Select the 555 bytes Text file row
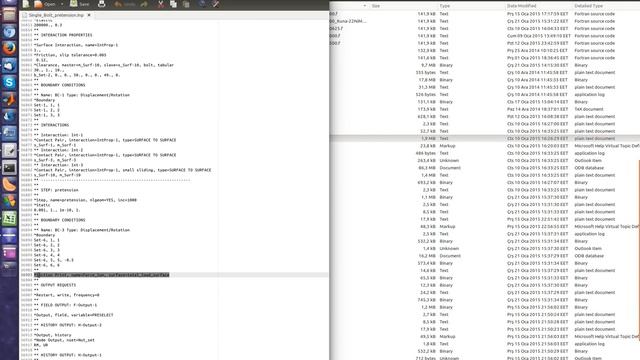The image size is (640, 360). coord(484,72)
